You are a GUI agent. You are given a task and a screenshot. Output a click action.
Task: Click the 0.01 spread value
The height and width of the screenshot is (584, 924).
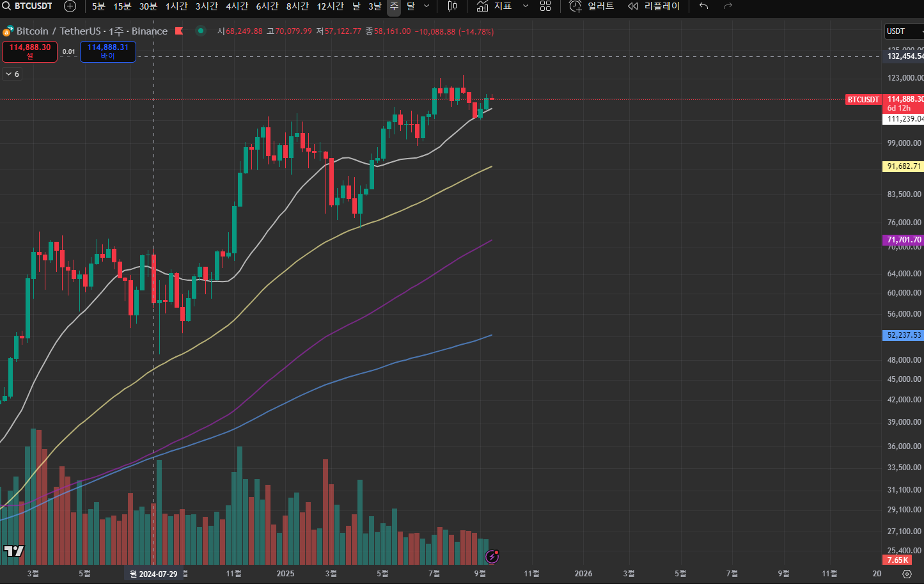tap(68, 52)
